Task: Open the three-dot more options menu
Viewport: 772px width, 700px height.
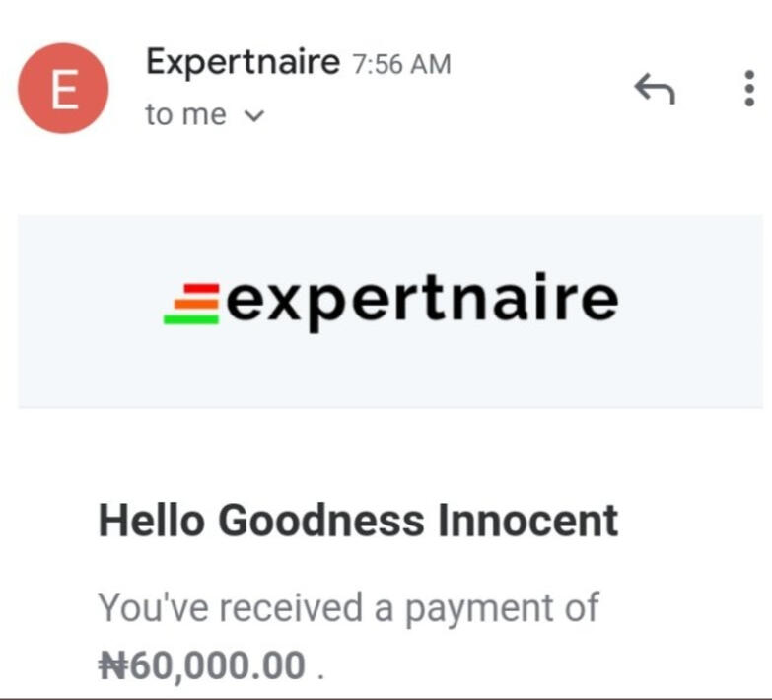Action: click(x=746, y=89)
